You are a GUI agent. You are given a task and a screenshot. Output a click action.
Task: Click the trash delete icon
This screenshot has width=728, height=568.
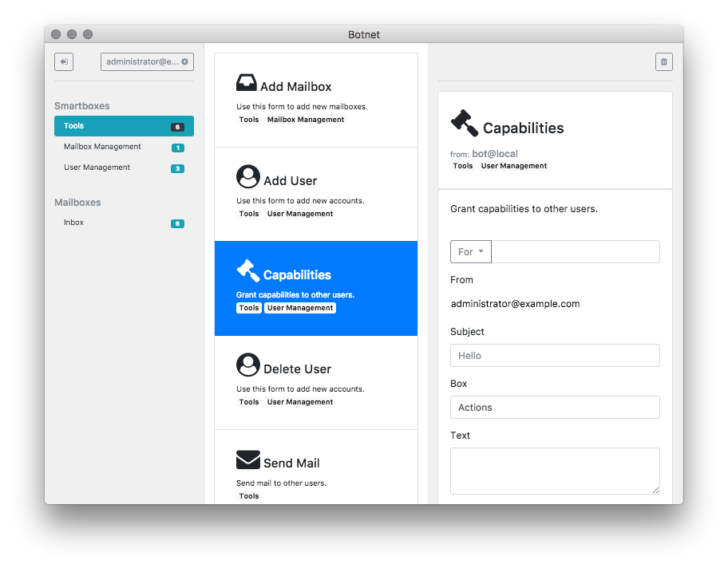click(663, 61)
